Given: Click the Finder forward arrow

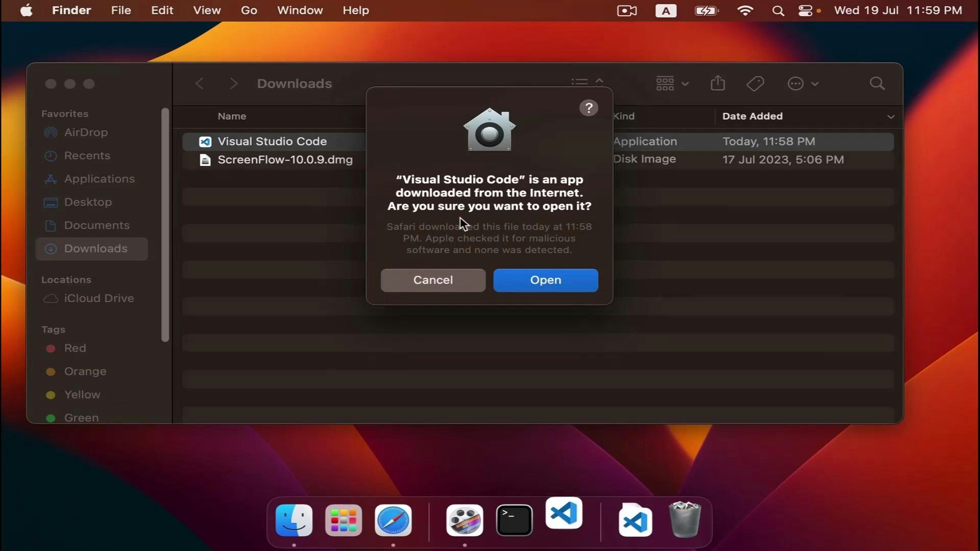Looking at the screenshot, I should tap(233, 84).
